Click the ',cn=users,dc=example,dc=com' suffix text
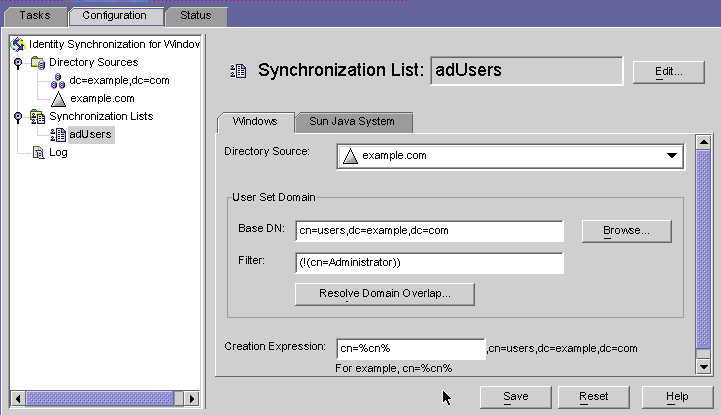Viewport: 721px width, 415px height. click(x=562, y=349)
